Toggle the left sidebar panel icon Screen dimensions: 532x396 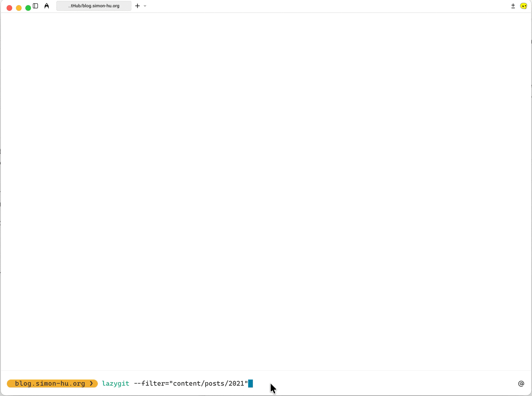pos(35,6)
